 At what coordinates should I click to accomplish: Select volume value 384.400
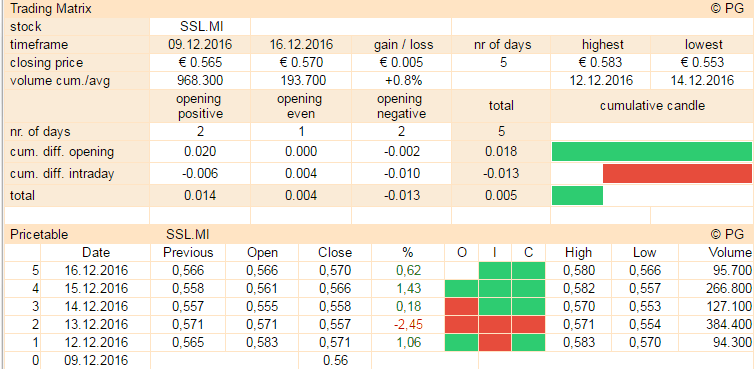pyautogui.click(x=730, y=325)
